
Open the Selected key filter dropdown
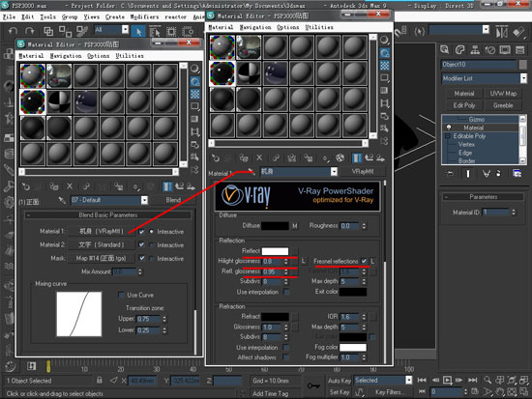[409, 380]
